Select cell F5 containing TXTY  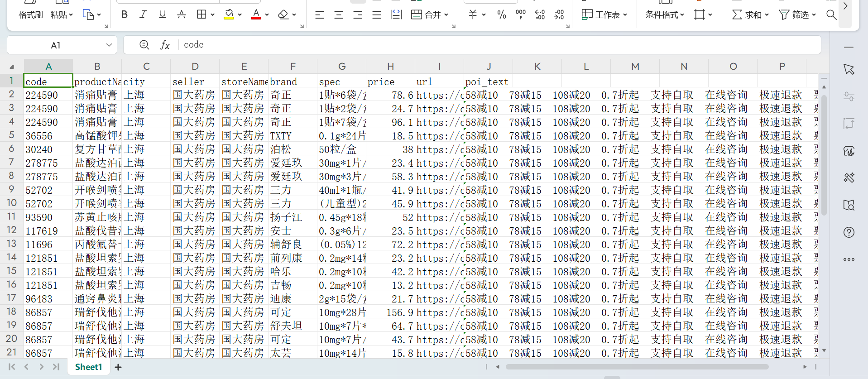tap(293, 135)
